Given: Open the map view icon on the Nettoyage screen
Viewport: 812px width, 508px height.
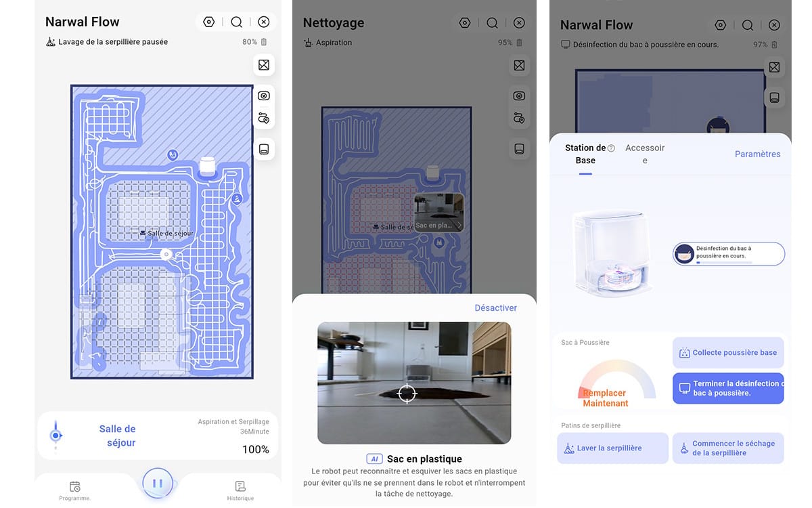Looking at the screenshot, I should click(x=519, y=66).
